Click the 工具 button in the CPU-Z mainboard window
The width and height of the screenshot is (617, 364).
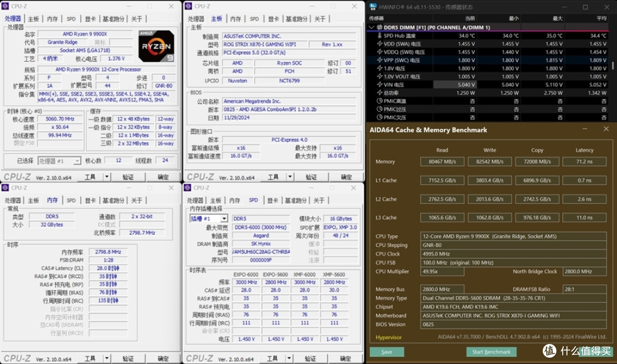tap(273, 177)
